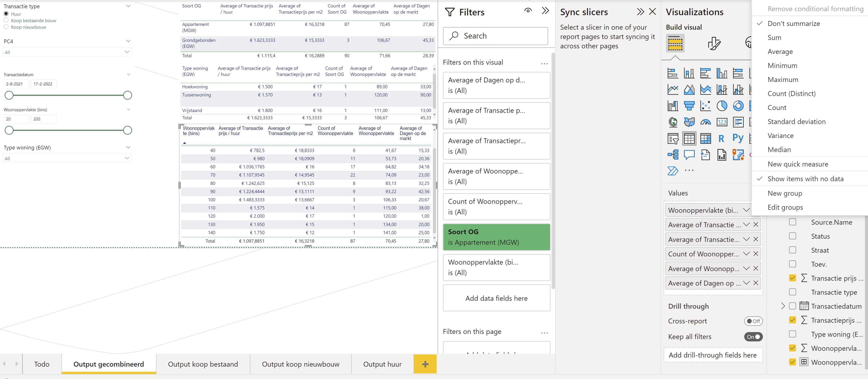This screenshot has width=868, height=379.
Task: Select the Stacked area chart visual
Action: coord(705,89)
